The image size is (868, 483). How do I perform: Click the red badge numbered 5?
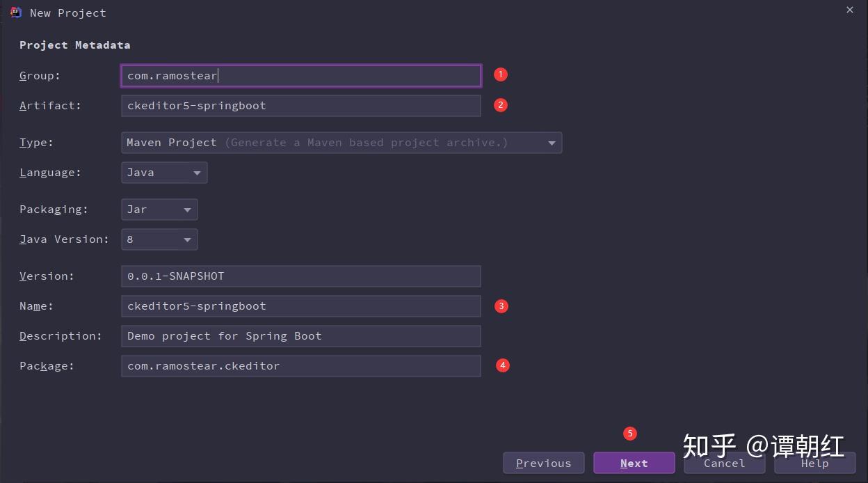630,433
